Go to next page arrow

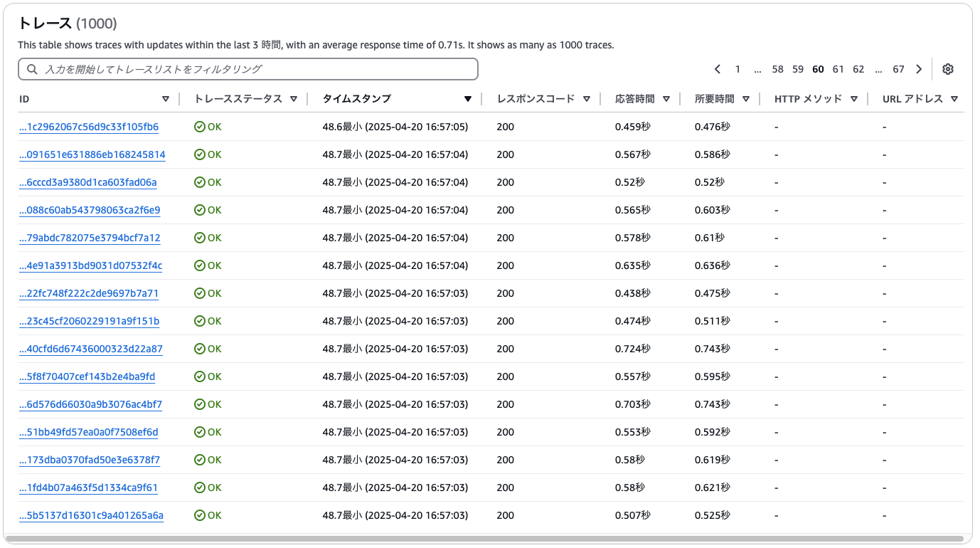pos(919,69)
